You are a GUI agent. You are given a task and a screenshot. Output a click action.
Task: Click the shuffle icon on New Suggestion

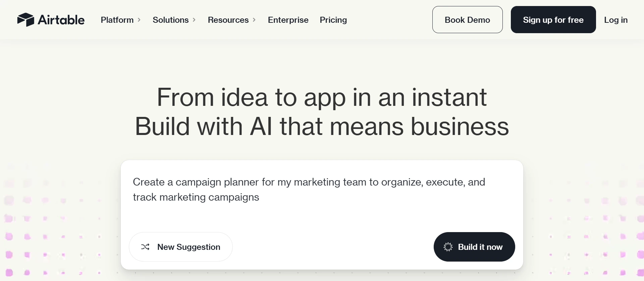pos(146,247)
